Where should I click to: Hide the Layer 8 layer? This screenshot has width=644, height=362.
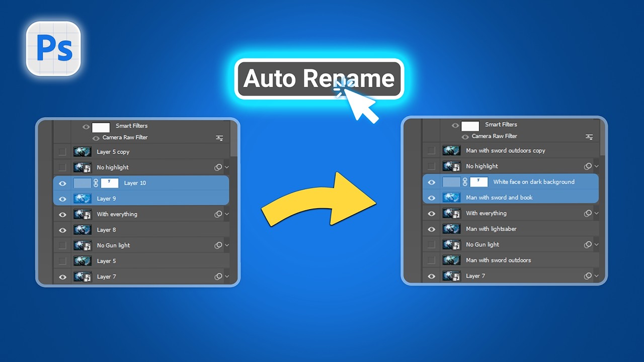pos(62,230)
